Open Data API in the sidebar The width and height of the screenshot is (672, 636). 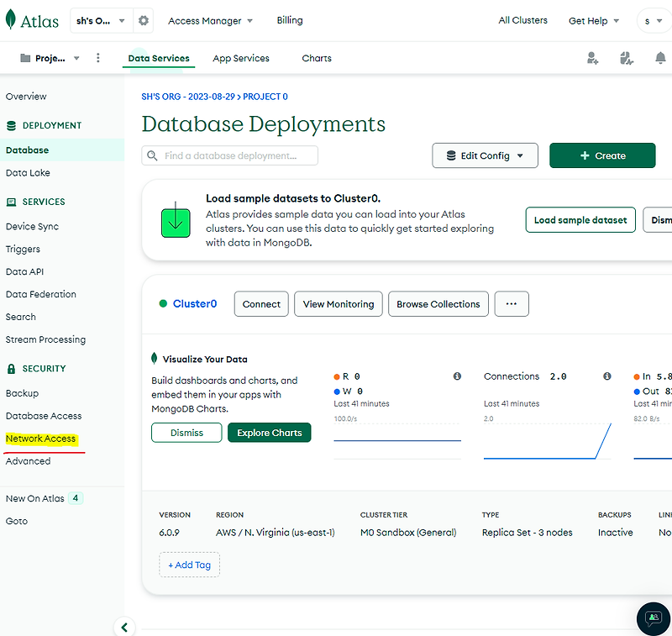tap(24, 271)
